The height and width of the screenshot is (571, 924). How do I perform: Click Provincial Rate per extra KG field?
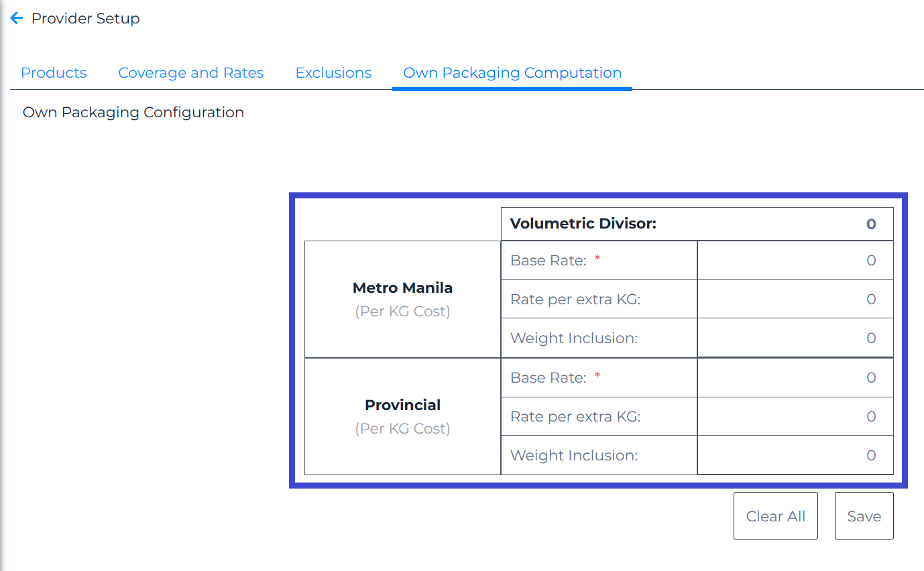tap(795, 417)
